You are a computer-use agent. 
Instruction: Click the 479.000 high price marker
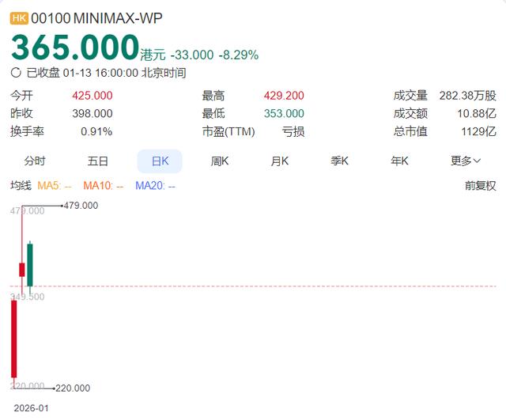80,206
